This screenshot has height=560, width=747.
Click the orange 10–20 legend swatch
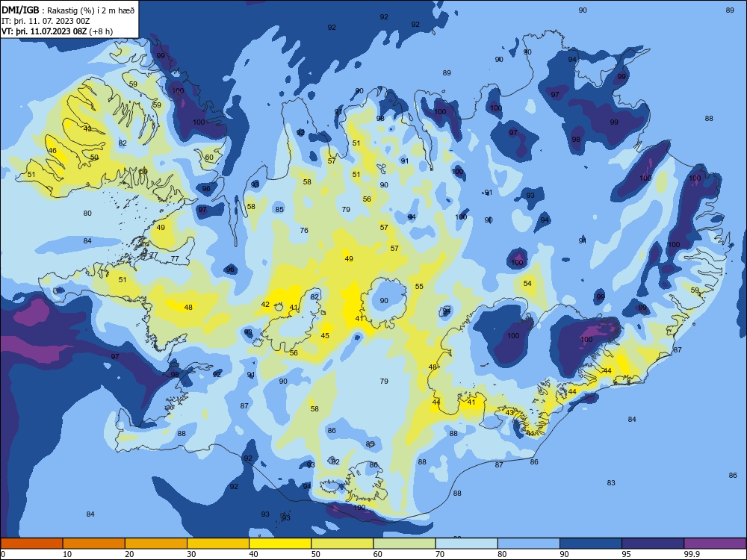pyautogui.click(x=94, y=544)
